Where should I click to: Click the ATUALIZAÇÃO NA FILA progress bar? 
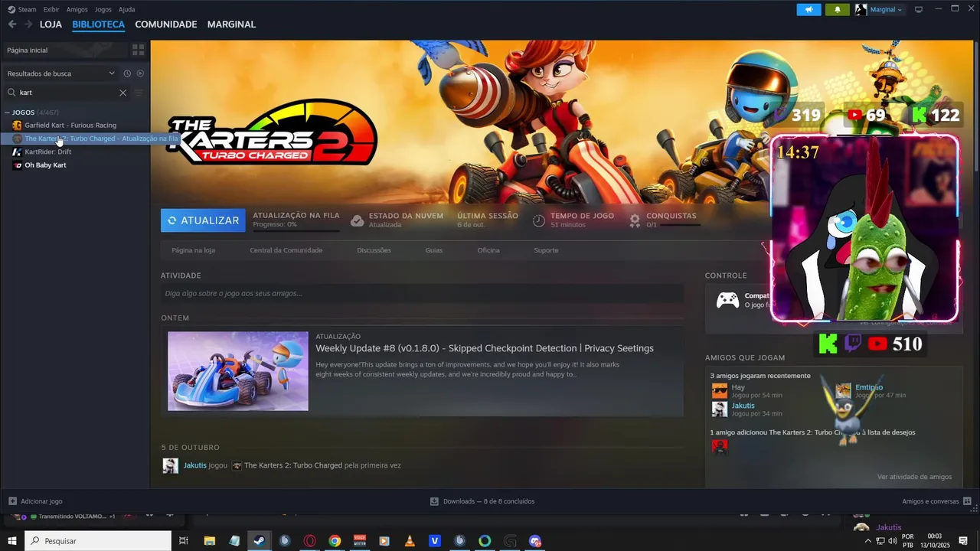click(x=296, y=230)
